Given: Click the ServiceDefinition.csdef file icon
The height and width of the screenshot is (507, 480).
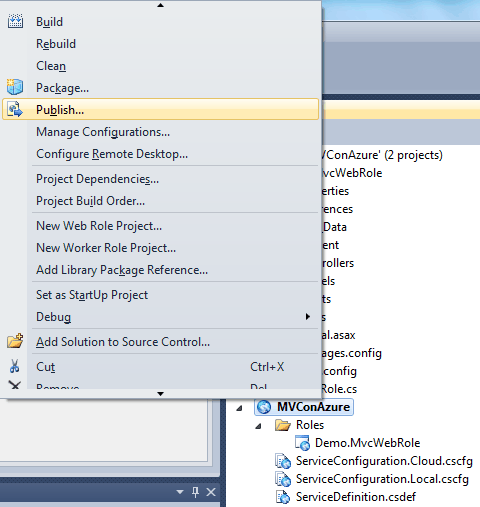Looking at the screenshot, I should pyautogui.click(x=283, y=497).
